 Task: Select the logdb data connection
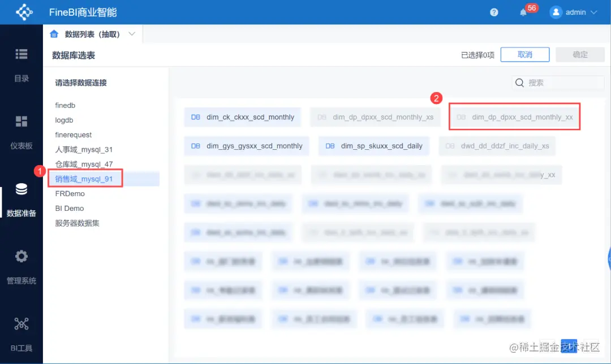click(x=64, y=120)
